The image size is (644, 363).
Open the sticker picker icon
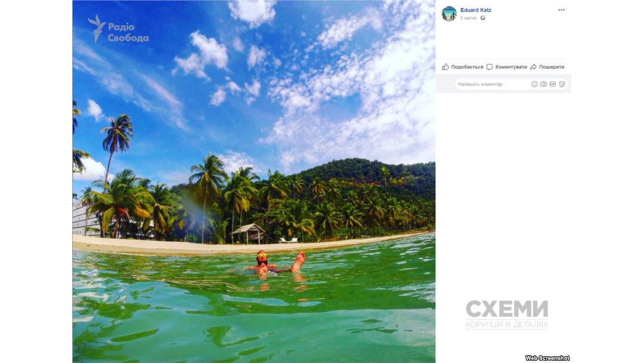(x=562, y=84)
